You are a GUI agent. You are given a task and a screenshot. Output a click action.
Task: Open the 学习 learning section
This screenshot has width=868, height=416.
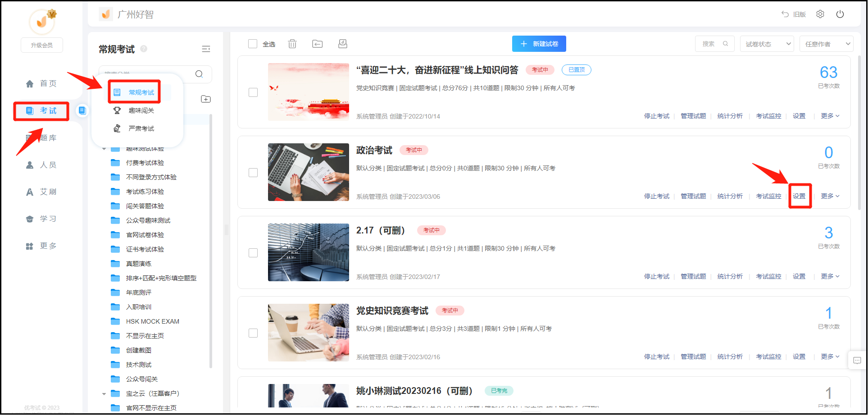[x=41, y=219]
